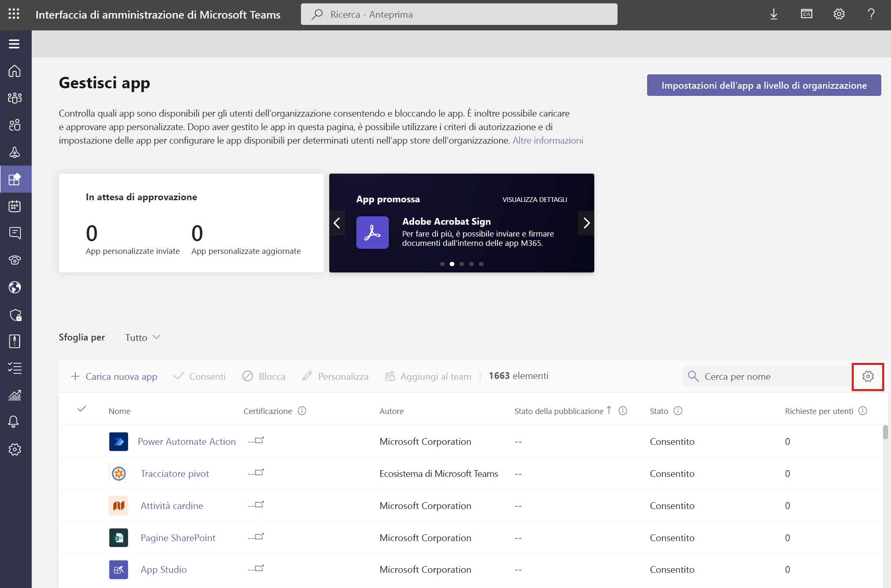Open the Tracciatore pivot app link
This screenshot has width=891, height=588.
point(175,474)
